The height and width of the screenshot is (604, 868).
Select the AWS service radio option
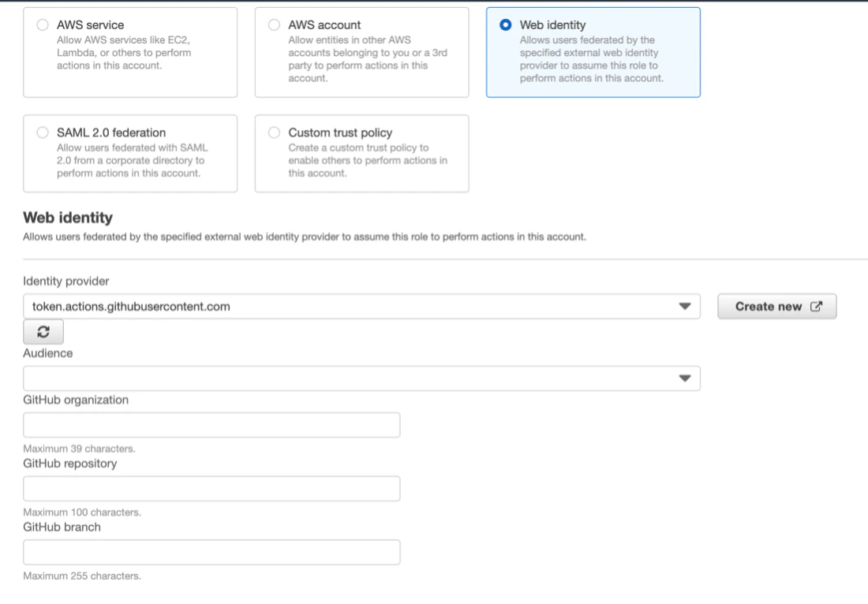pyautogui.click(x=43, y=25)
